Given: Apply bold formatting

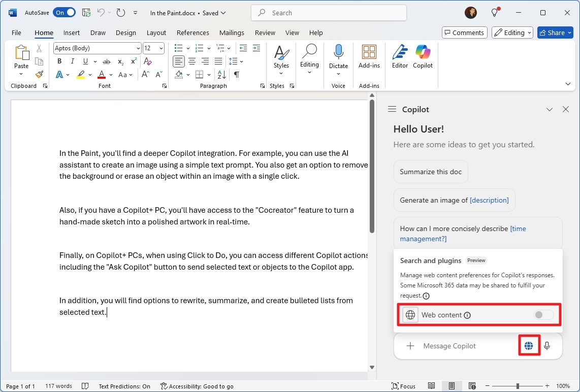Looking at the screenshot, I should pyautogui.click(x=59, y=61).
